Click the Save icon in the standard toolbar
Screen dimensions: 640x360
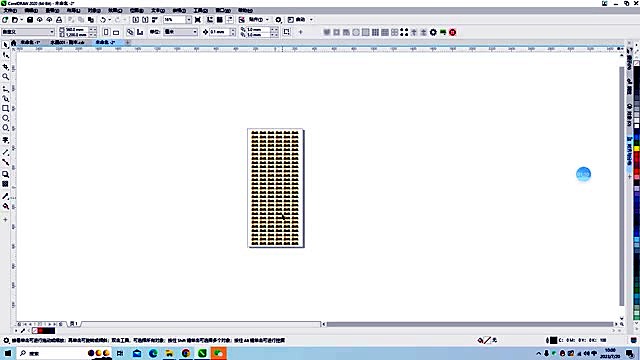(30, 20)
